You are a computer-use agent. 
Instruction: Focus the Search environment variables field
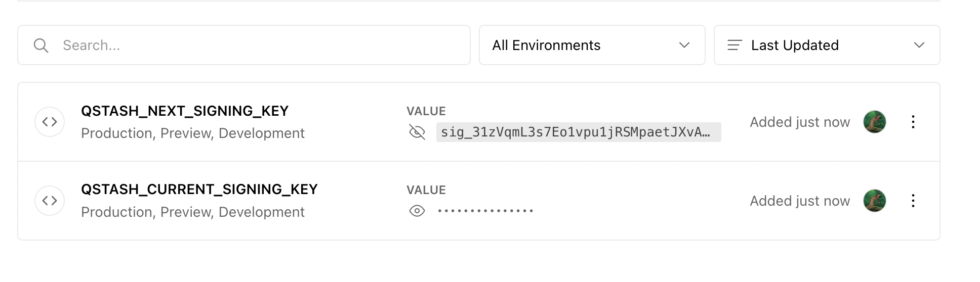coord(244,45)
